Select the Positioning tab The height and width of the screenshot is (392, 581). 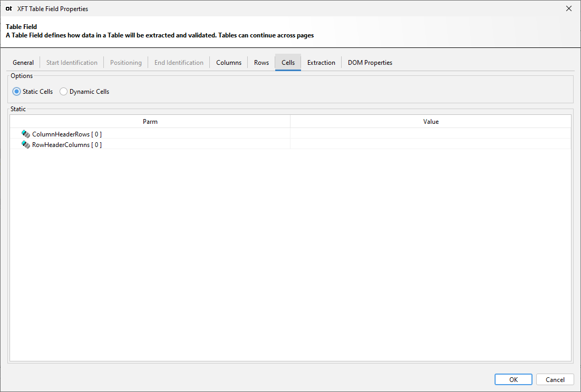click(125, 62)
